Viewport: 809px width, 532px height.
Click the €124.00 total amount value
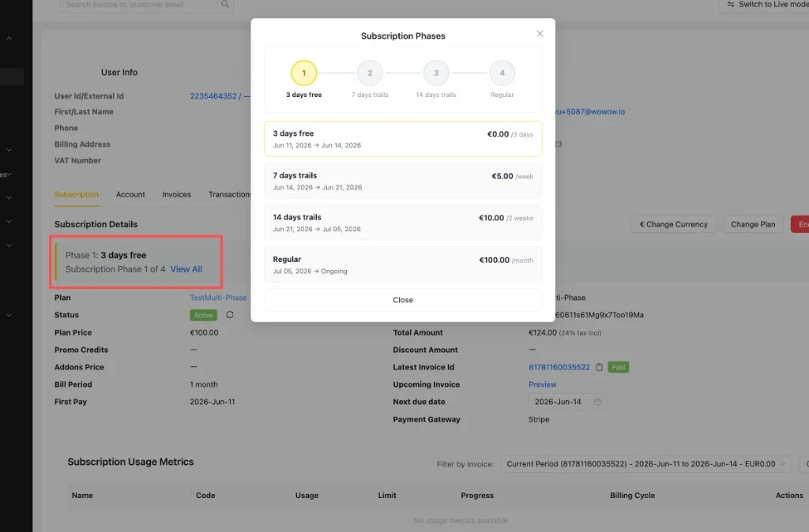point(542,332)
